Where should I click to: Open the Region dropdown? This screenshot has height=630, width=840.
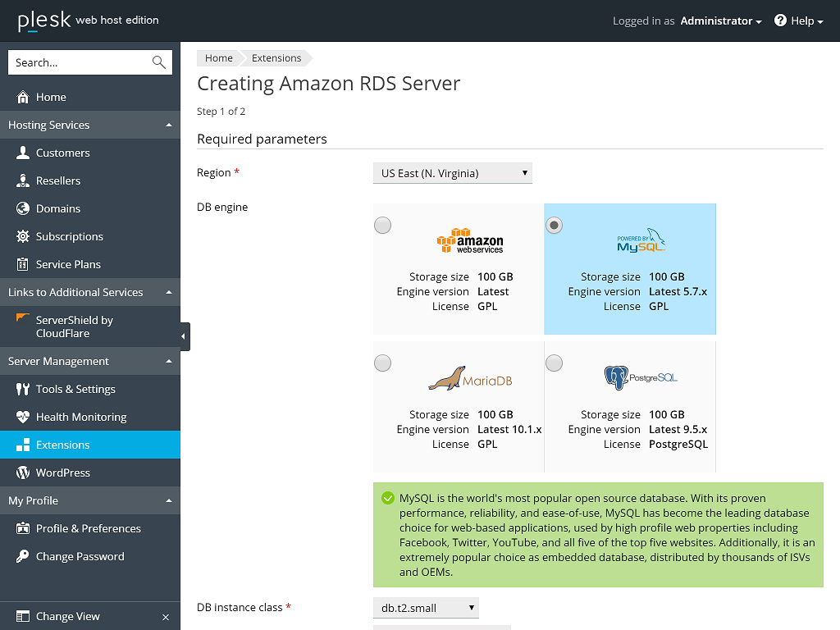click(x=452, y=173)
